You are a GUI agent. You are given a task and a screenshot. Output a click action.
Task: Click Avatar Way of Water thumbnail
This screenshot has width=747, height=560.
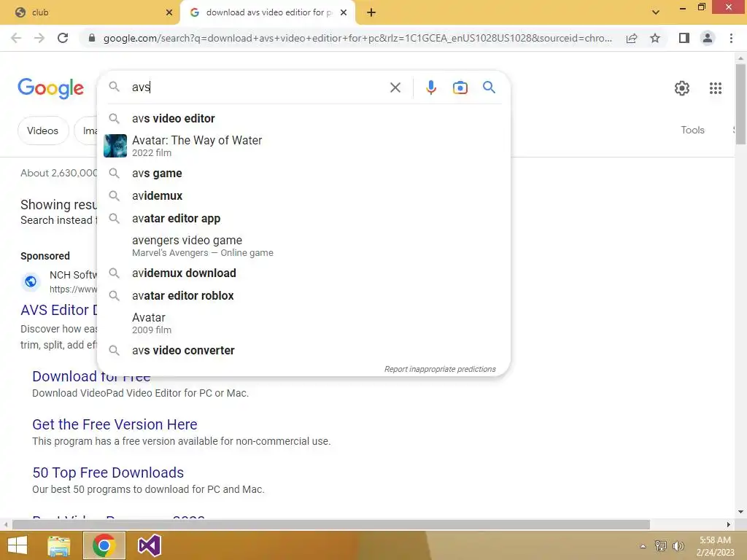click(x=115, y=146)
